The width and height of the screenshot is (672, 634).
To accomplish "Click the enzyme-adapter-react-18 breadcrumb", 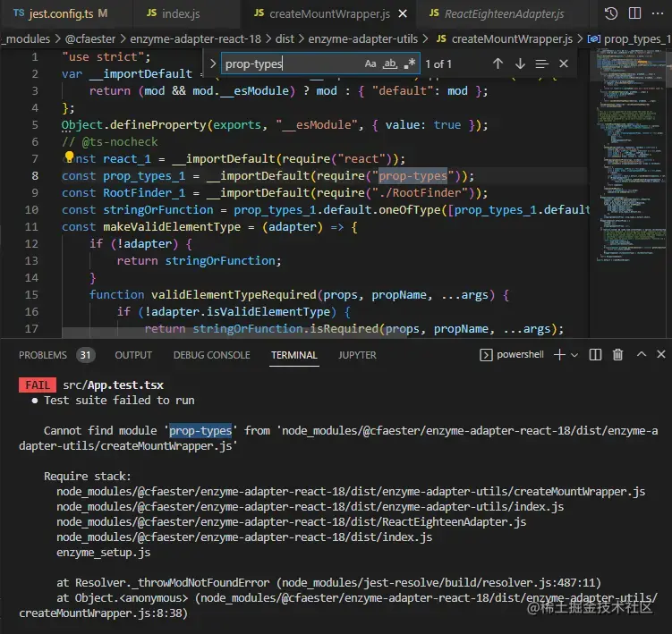I will (x=195, y=39).
